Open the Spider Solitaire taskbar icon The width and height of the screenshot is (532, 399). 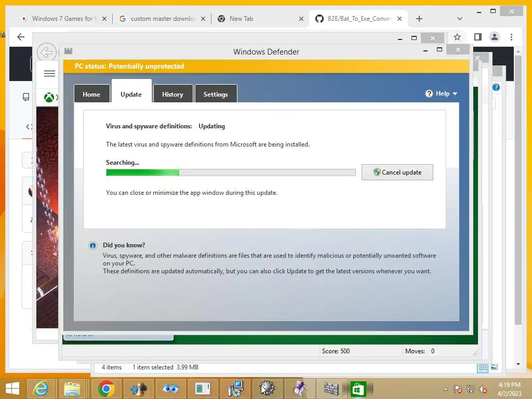[300, 389]
